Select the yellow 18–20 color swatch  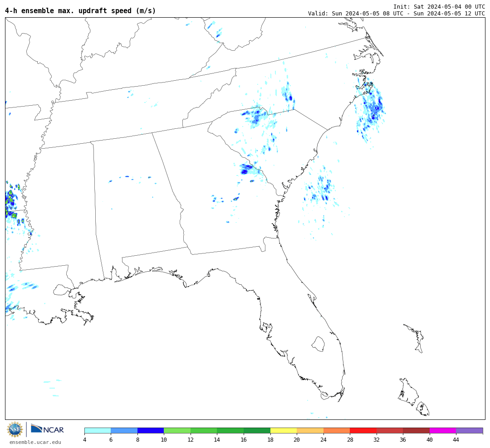click(x=284, y=431)
